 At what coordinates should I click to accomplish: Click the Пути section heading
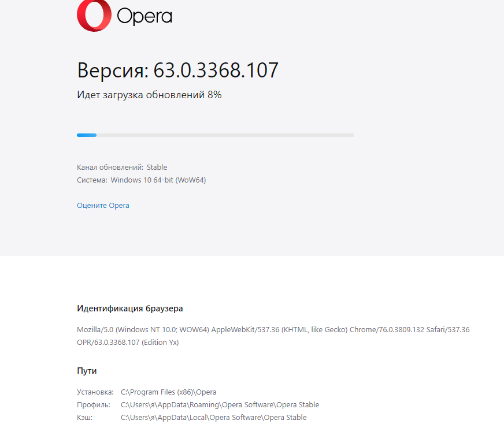coord(87,371)
